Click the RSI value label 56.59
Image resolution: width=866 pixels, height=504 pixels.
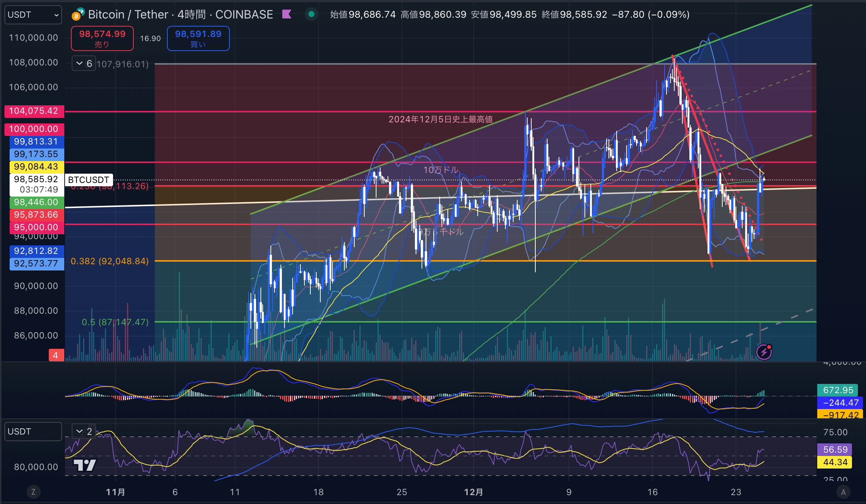point(835,450)
